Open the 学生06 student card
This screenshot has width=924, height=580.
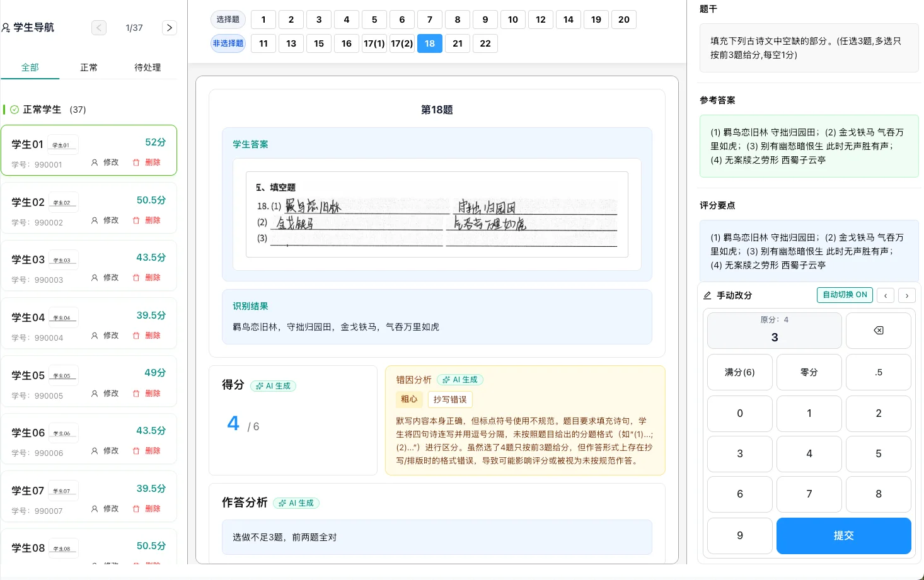click(89, 439)
